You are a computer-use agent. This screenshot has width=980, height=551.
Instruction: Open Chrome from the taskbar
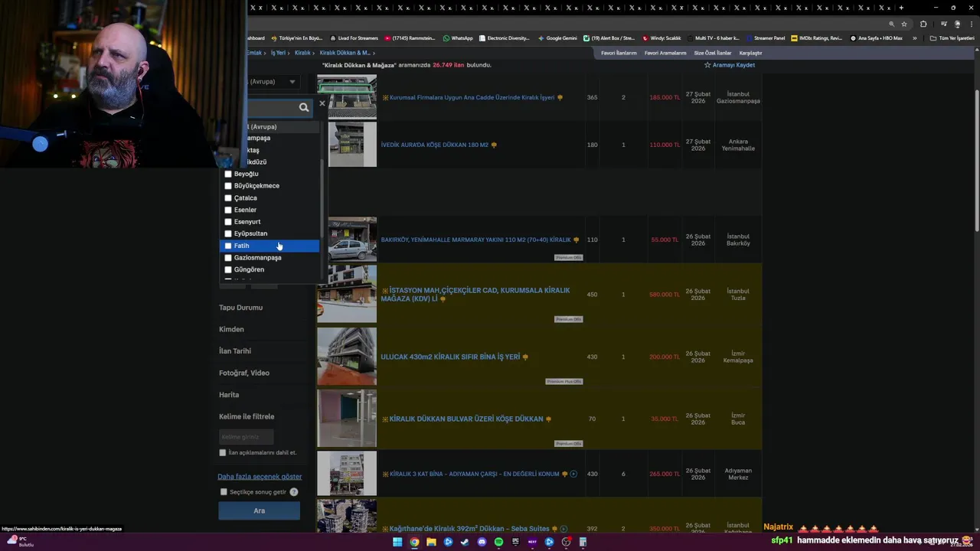[x=414, y=542]
